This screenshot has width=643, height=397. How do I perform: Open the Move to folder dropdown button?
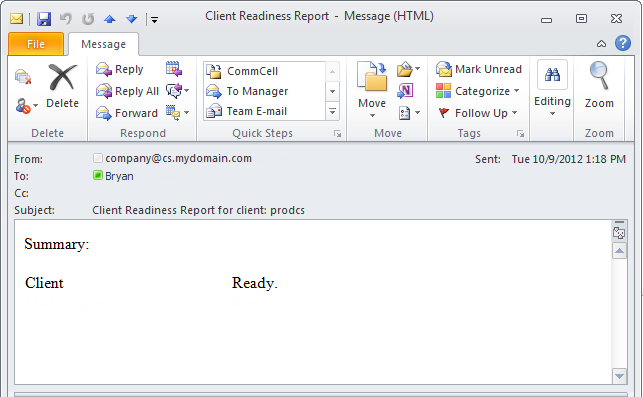coord(372,90)
